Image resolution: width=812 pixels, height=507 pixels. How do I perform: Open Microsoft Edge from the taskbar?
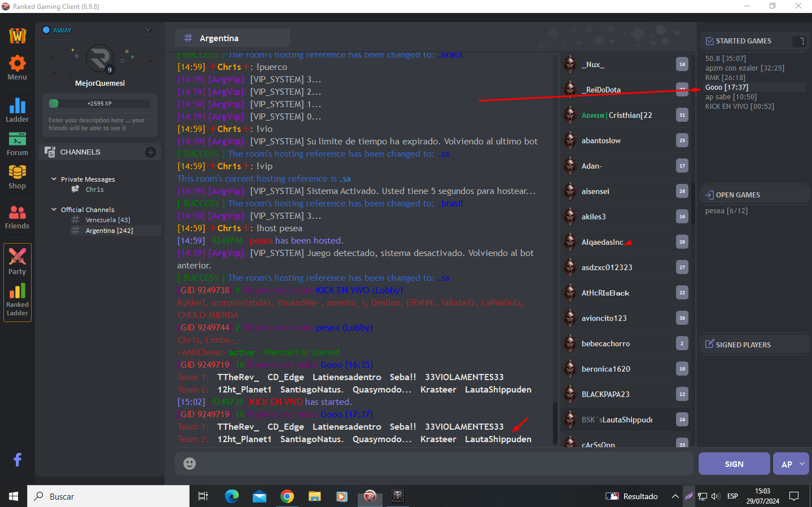[x=232, y=496]
